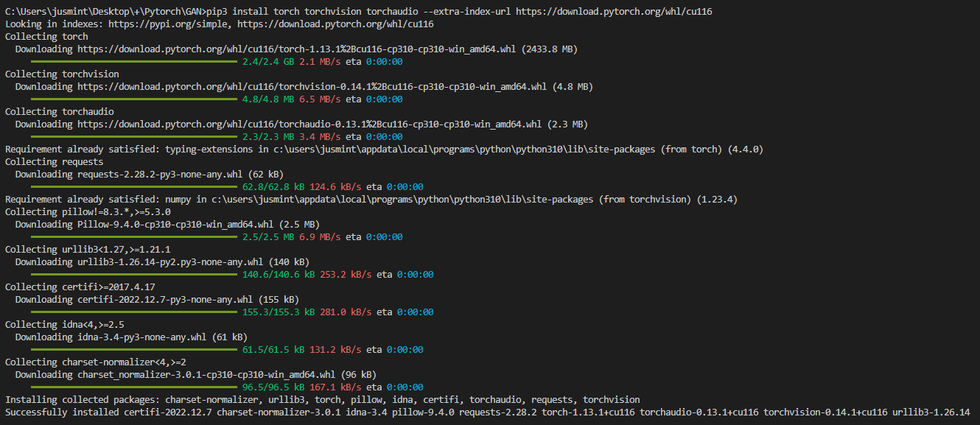
Task: Click the '96.5/96.5 kB' size text
Action: coord(273,387)
